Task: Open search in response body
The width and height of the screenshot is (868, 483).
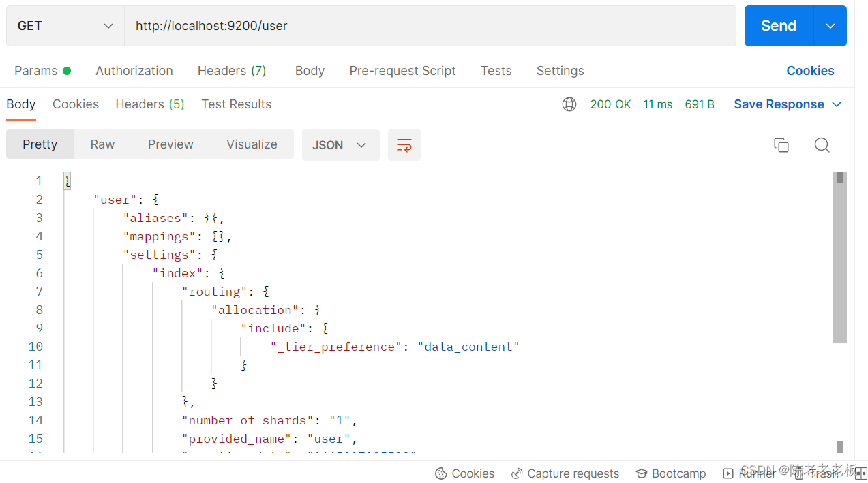Action: click(x=822, y=145)
